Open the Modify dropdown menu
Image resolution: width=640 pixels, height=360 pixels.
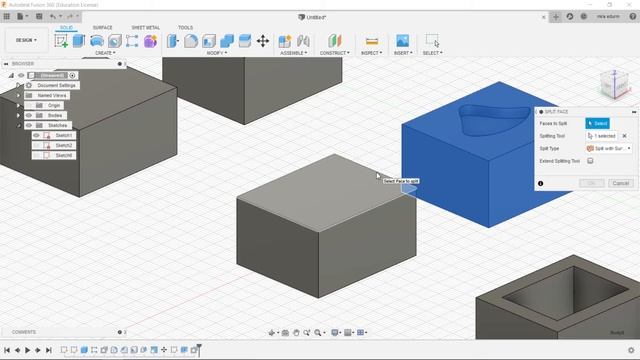pos(216,53)
